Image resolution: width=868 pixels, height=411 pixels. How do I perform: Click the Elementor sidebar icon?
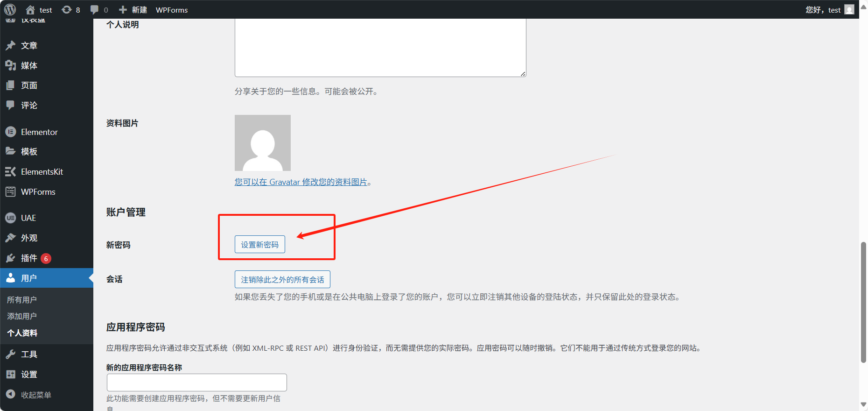(11, 132)
